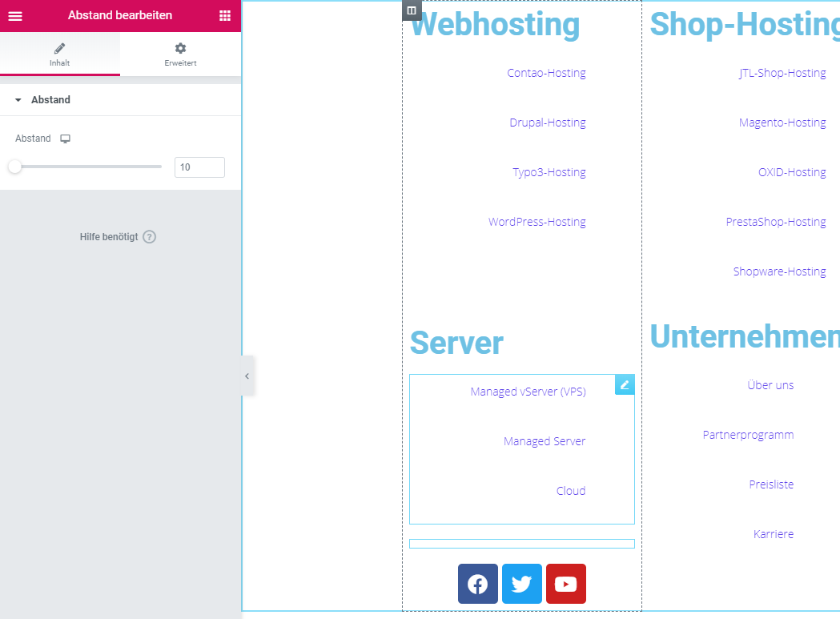Click the help question mark icon
Viewport: 840px width, 619px height.
pos(149,237)
